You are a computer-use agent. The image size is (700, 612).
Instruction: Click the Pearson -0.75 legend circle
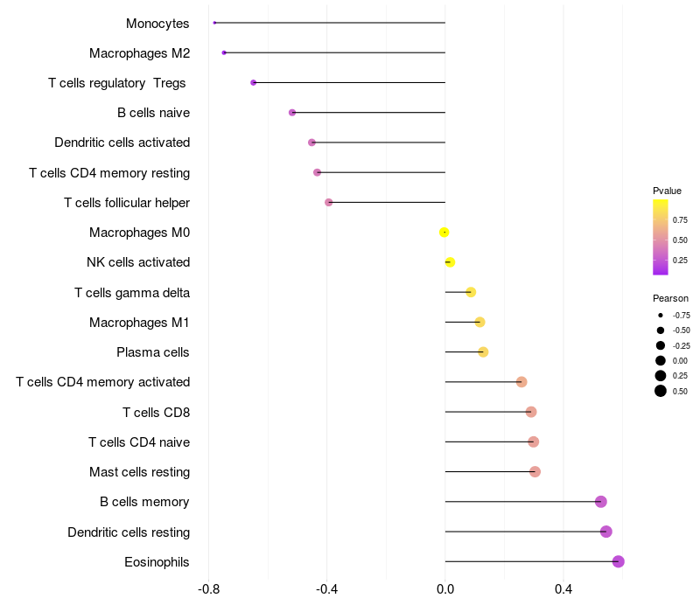click(661, 316)
